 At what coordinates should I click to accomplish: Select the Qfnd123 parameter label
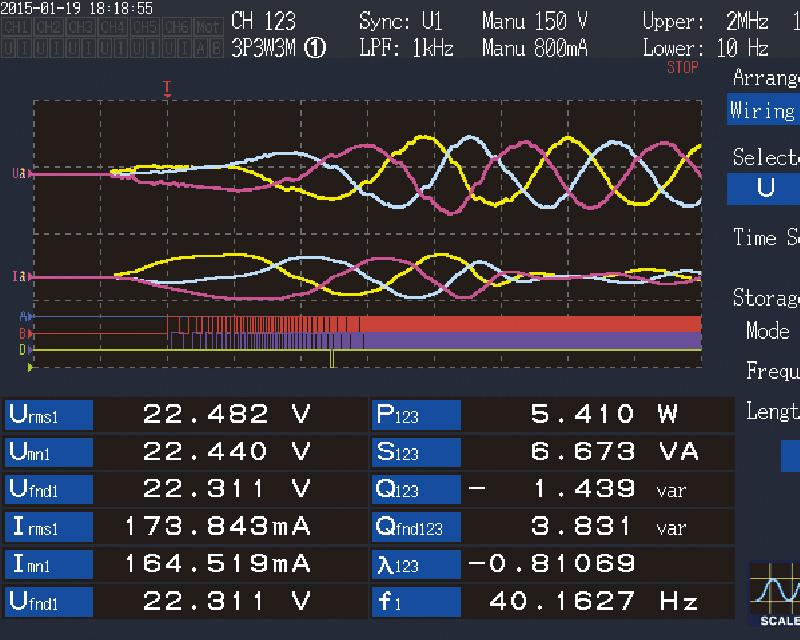(416, 526)
